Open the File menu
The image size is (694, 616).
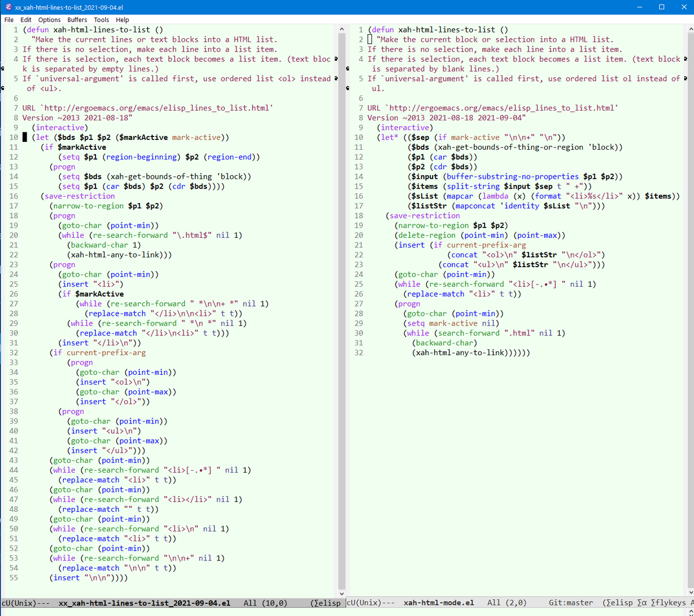tap(9, 19)
